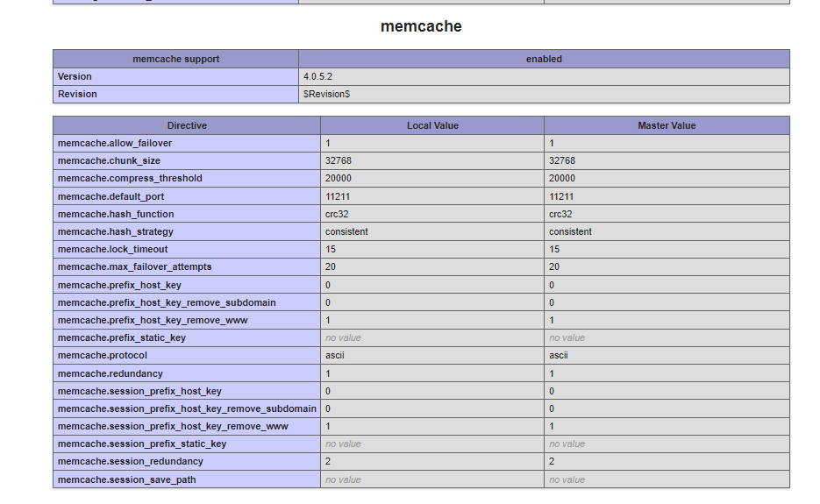Click master no value for prefix_static_key
Screen dimensions: 820x504
tap(567, 337)
